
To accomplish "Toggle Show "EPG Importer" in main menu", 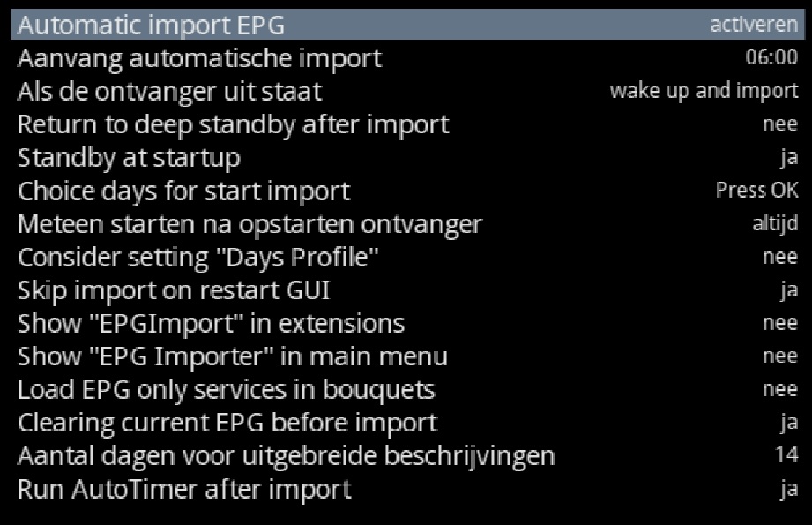I will pos(779,356).
